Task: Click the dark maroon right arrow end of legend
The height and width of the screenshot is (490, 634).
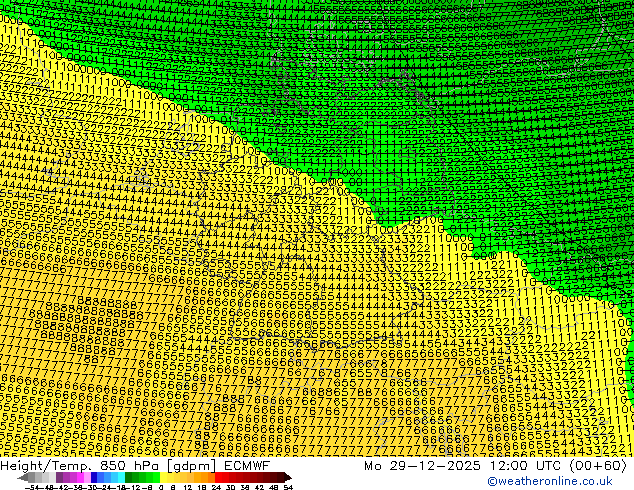Action: click(x=287, y=478)
